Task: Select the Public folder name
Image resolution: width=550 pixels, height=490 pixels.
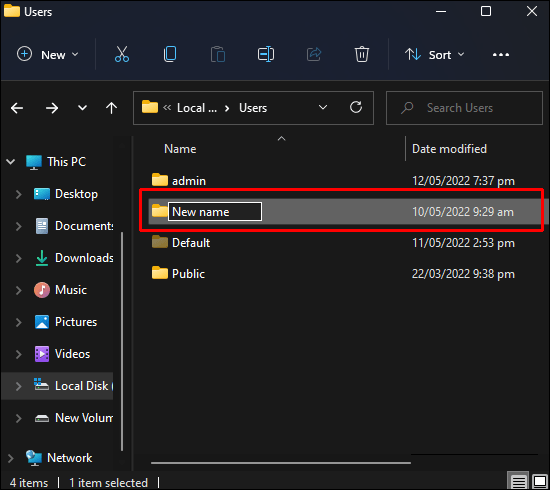Action: point(188,274)
